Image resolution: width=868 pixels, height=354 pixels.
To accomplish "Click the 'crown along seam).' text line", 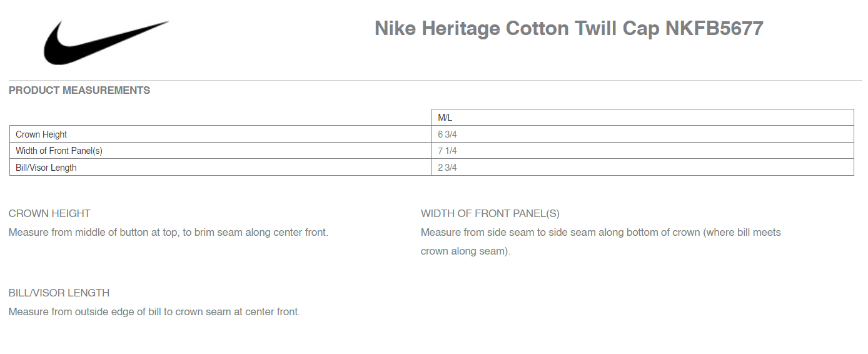I will (x=466, y=251).
